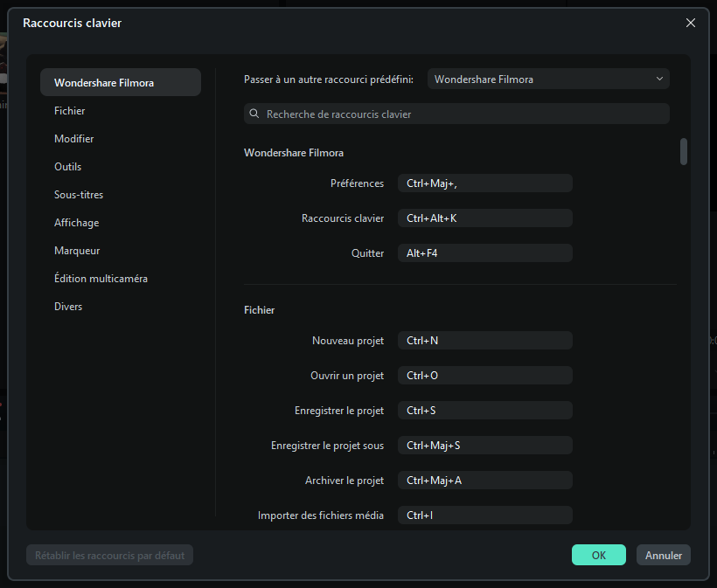Open the Sous-titres category

click(79, 195)
